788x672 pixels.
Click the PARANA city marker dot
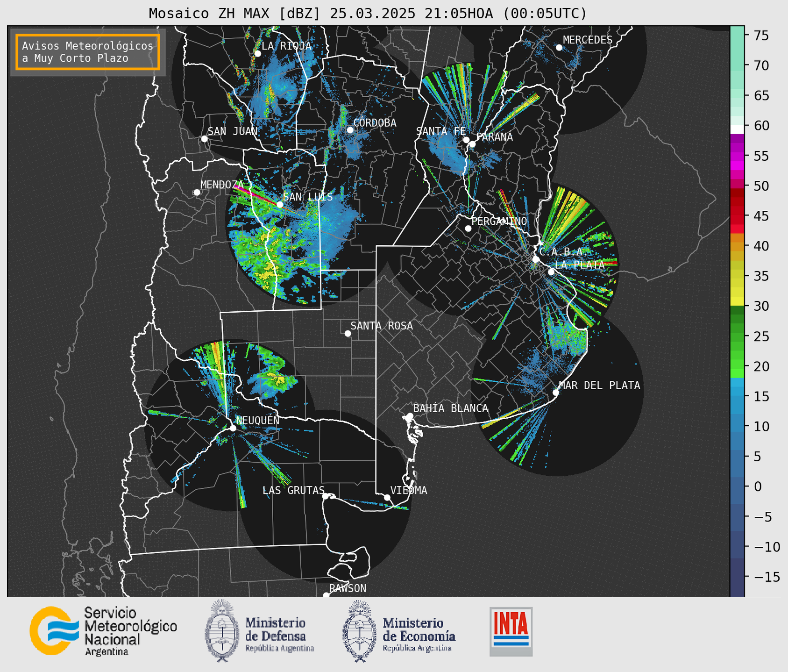(x=472, y=144)
